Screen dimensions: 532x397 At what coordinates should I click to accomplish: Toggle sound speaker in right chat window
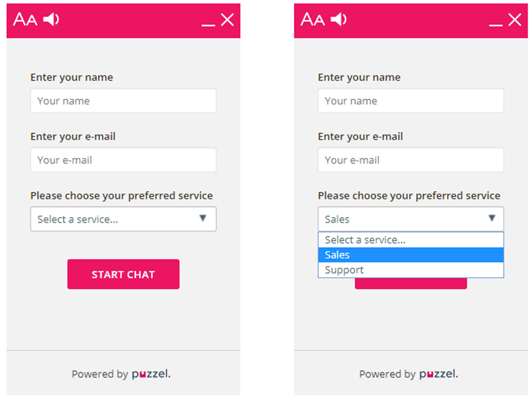[339, 20]
